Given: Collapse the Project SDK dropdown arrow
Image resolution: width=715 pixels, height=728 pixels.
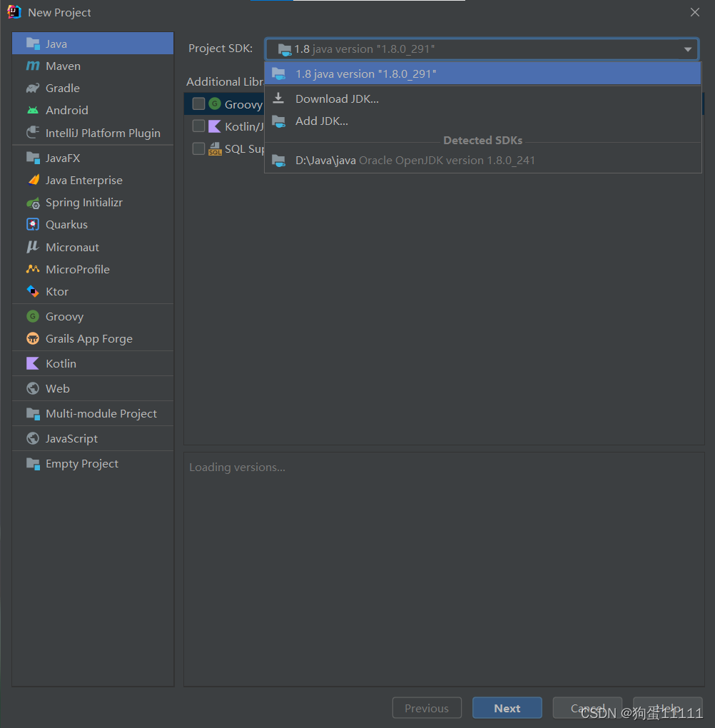Looking at the screenshot, I should pos(688,49).
